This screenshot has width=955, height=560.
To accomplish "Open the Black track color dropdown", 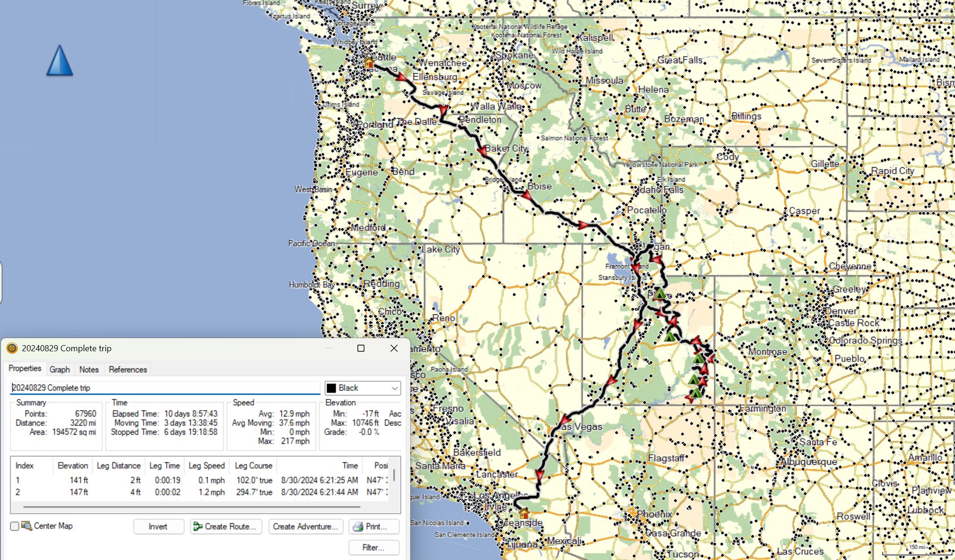I will 394,388.
